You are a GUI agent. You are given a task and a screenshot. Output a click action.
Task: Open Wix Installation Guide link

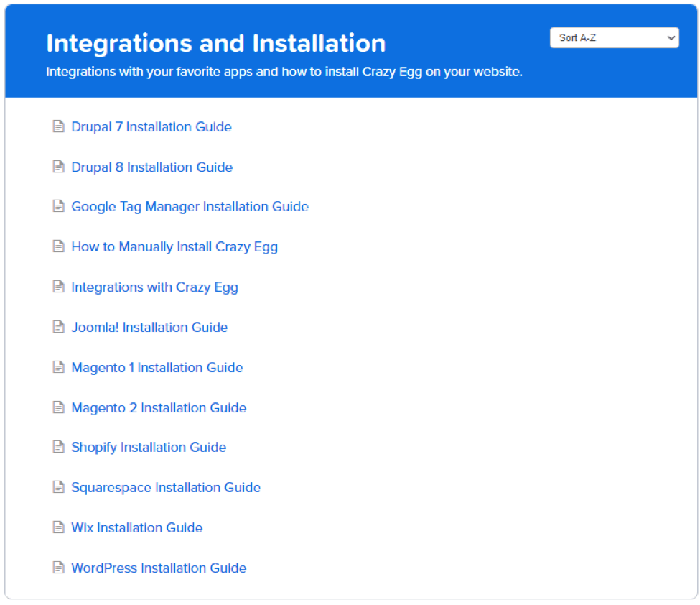[x=136, y=527]
